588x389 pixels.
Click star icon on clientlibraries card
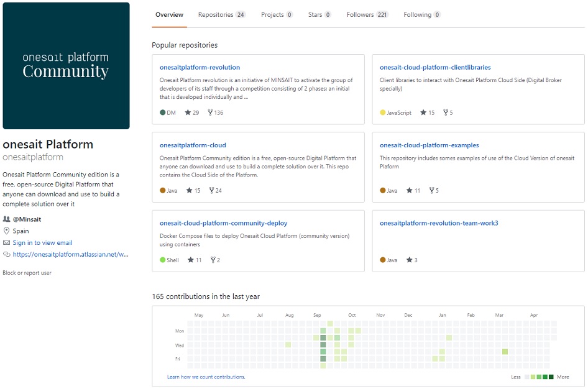[x=423, y=112]
